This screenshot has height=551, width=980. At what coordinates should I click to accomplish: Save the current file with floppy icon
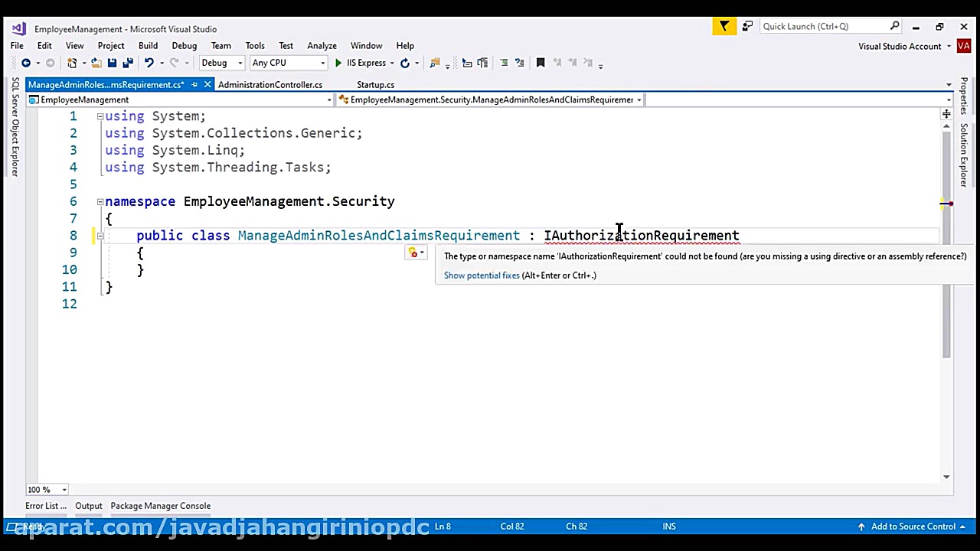tap(112, 63)
